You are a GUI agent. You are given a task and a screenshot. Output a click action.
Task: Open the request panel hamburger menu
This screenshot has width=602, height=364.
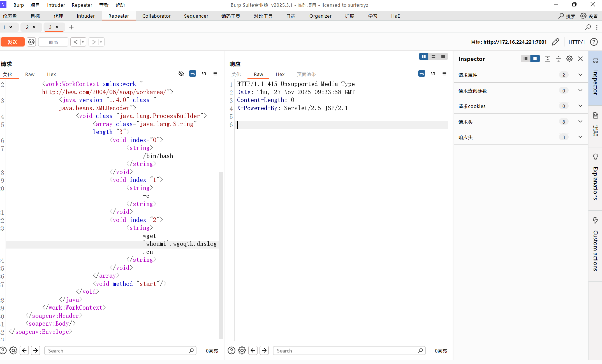(215, 74)
